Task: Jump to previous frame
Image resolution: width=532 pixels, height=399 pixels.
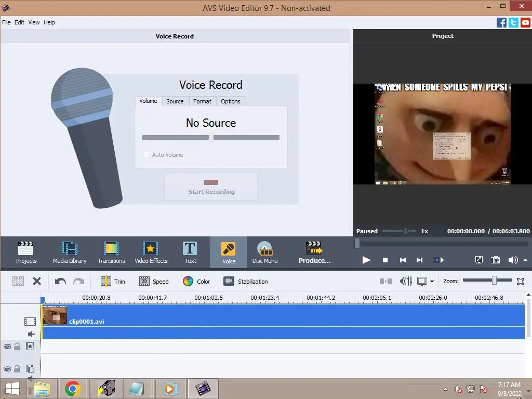Action: click(x=403, y=260)
